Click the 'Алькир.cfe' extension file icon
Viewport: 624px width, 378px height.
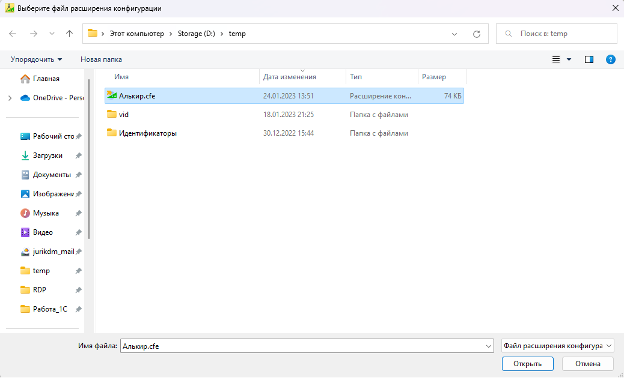point(112,95)
